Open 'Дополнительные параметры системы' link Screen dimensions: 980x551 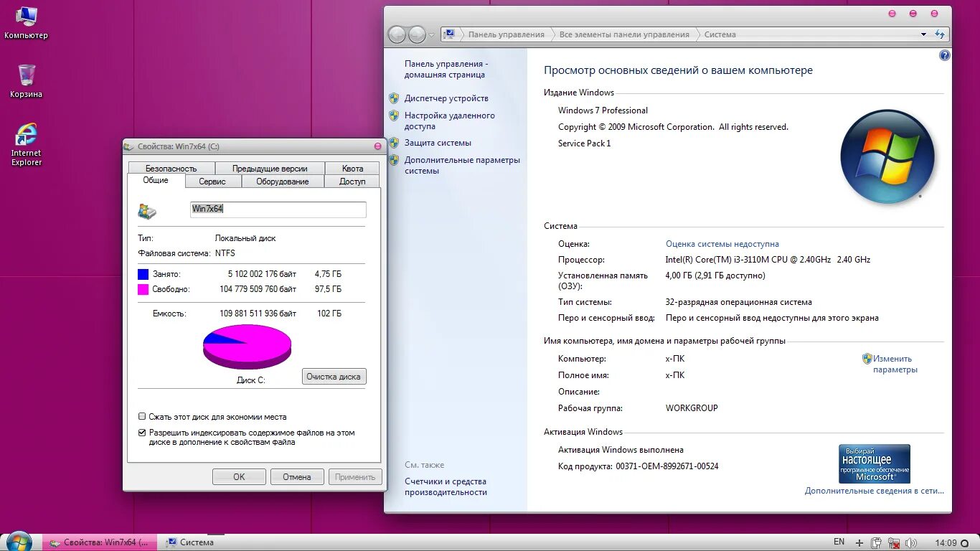click(462, 166)
